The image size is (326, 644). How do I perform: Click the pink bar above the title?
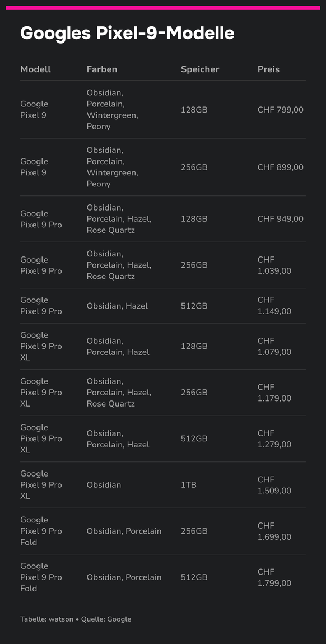(x=163, y=7)
